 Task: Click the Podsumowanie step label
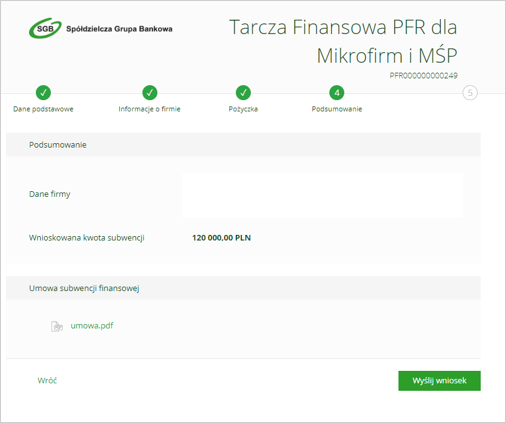pos(337,109)
